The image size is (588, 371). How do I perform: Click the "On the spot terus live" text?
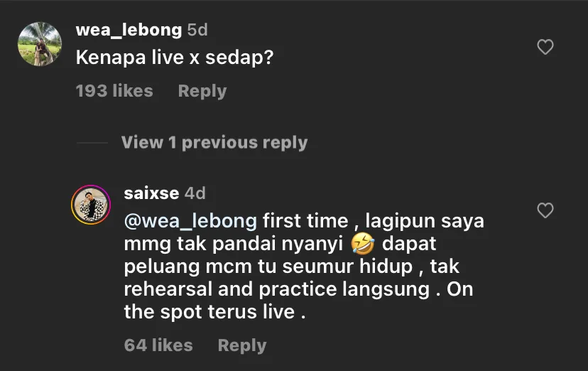(x=213, y=312)
